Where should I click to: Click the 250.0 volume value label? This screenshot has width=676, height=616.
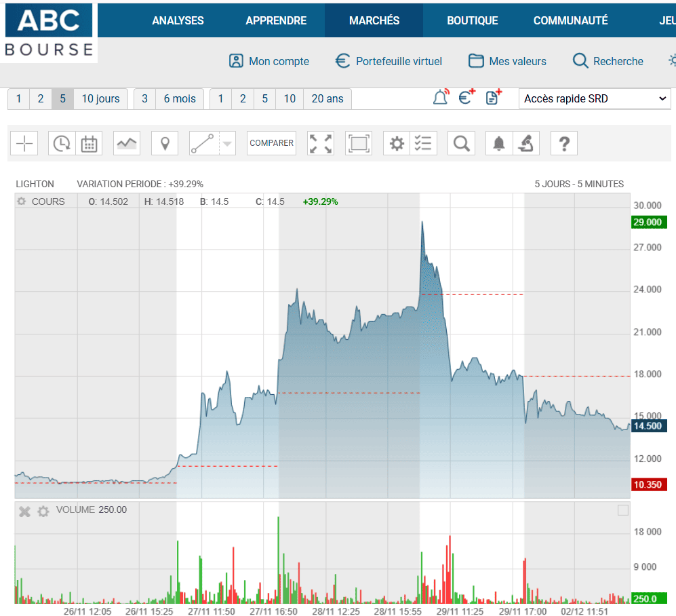[649, 599]
